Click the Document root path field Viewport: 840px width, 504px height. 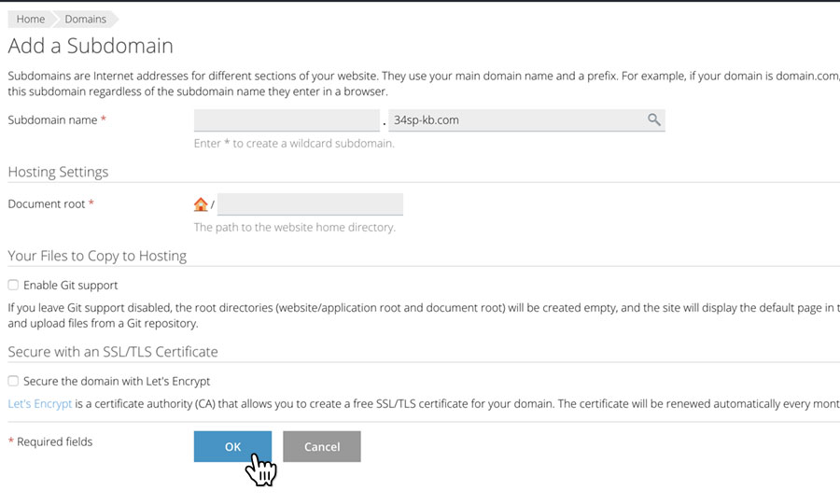pos(310,204)
